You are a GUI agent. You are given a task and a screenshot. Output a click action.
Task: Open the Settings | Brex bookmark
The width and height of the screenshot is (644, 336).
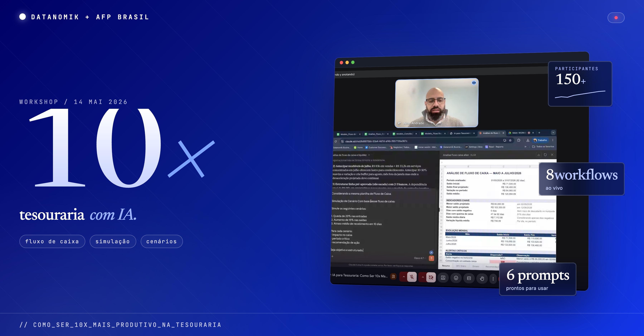[474, 147]
